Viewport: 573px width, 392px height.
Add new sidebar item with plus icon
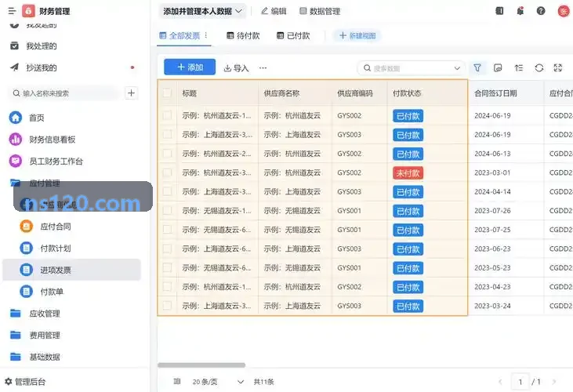[131, 93]
